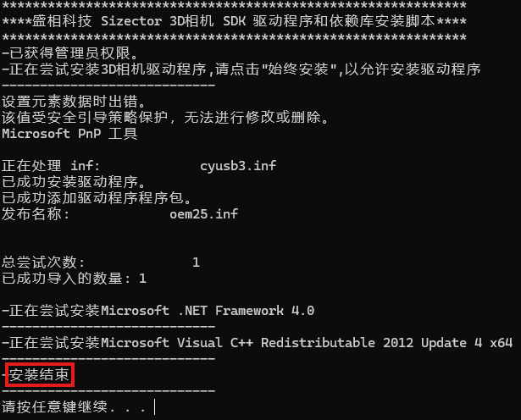The image size is (521, 420).
Task: Click the 已成功安装驱动程序 line
Action: pyautogui.click(x=74, y=181)
